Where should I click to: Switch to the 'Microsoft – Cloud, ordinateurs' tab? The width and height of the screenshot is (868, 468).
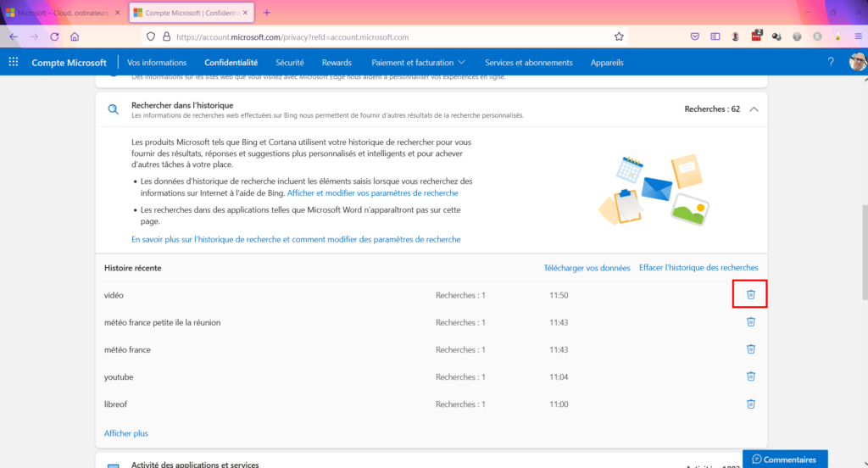click(x=63, y=12)
